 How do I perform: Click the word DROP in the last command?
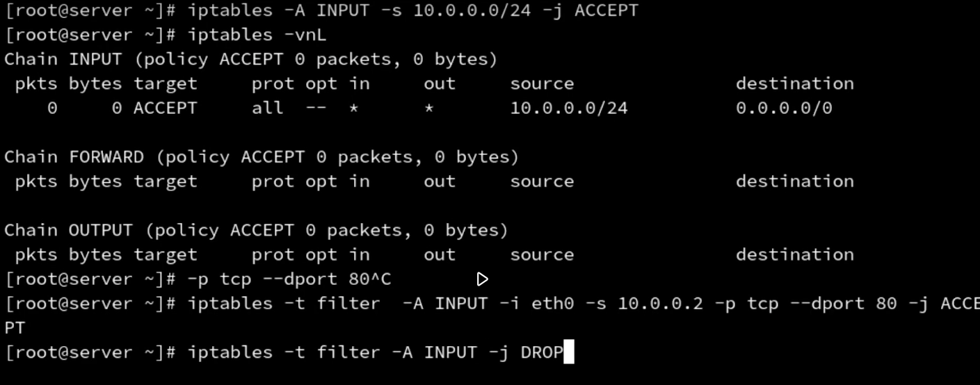point(542,352)
